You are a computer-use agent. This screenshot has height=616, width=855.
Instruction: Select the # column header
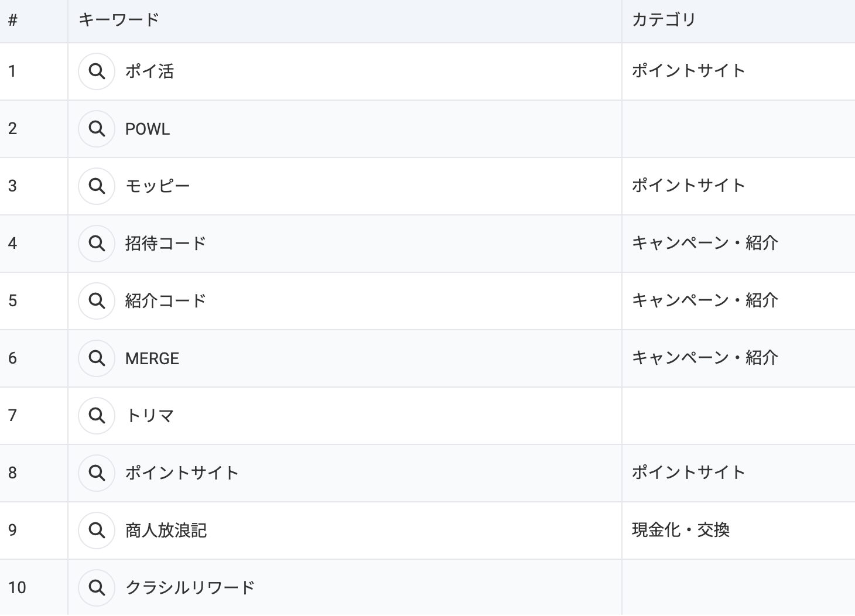tap(13, 20)
